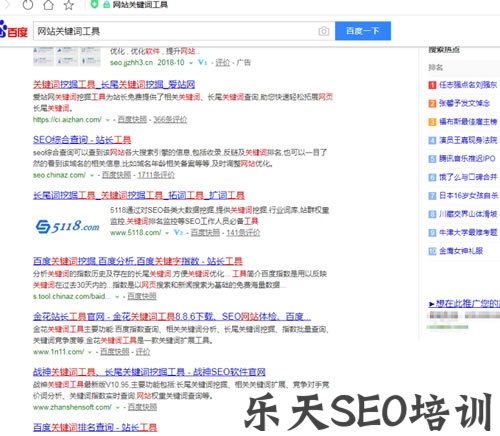Open 百度快照 for www.5118.com
This screenshot has width=500, height=436.
coord(205,232)
